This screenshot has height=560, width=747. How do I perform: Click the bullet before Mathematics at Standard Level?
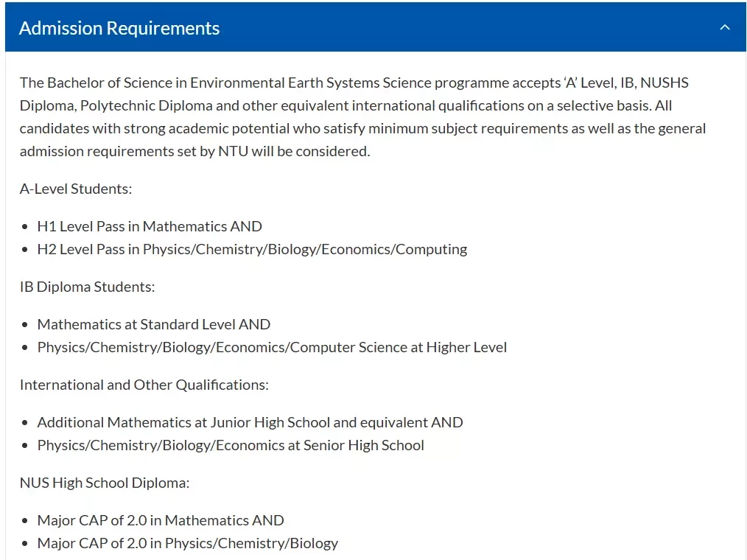tap(25, 325)
